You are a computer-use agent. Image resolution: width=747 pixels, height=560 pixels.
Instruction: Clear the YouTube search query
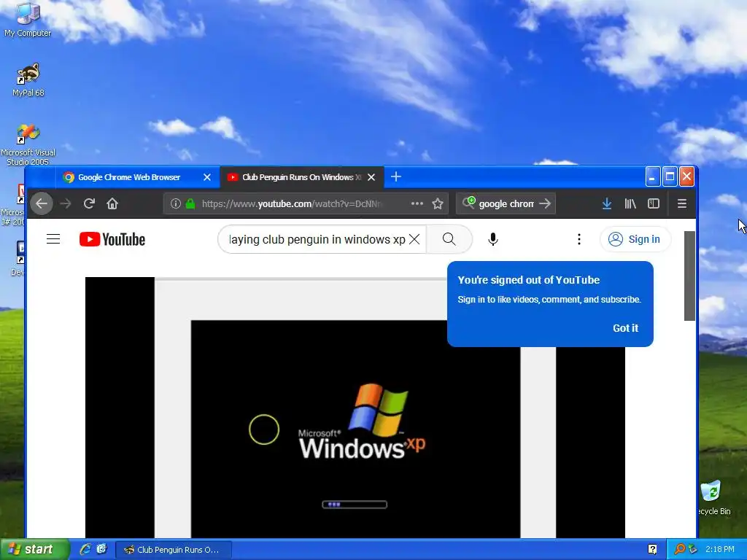point(414,239)
